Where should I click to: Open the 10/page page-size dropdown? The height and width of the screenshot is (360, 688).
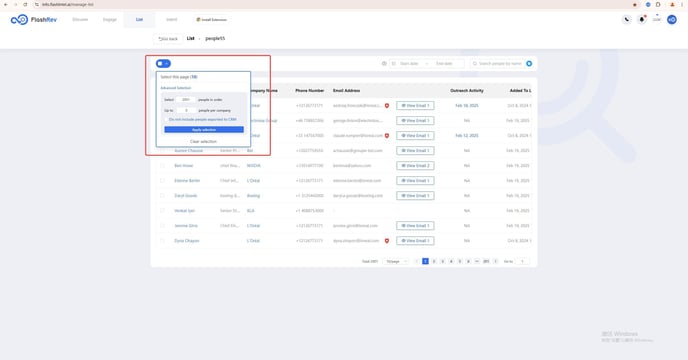pos(396,261)
